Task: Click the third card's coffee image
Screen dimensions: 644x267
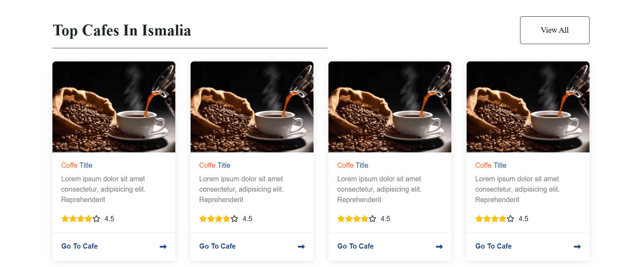Action: (x=390, y=107)
